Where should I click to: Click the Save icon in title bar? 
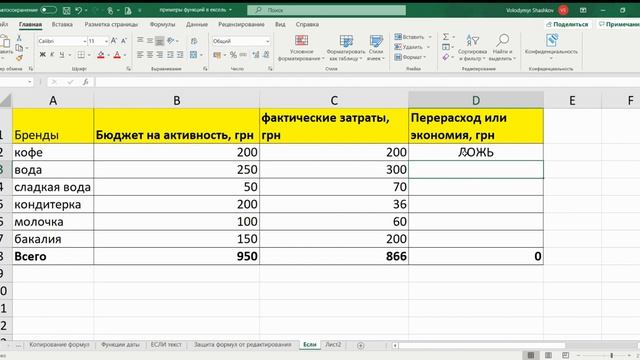[67, 10]
